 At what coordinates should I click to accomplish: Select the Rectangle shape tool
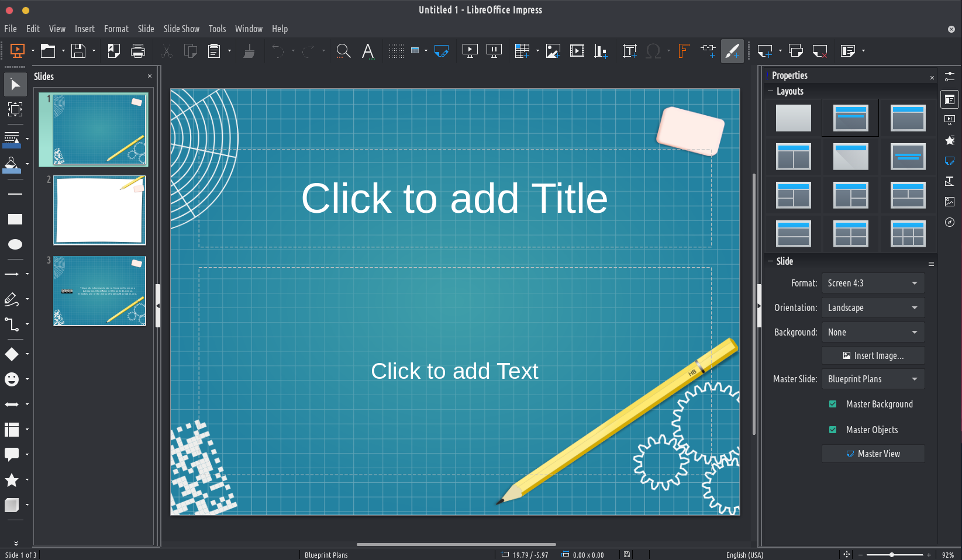(x=15, y=219)
